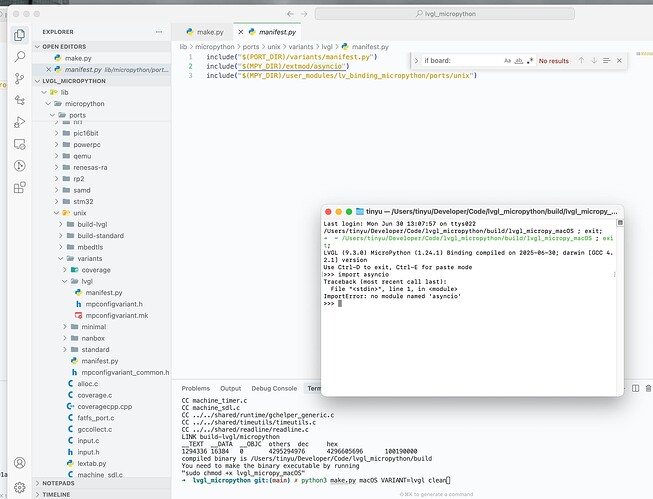Viewport: 653px width, 499px height.
Task: Select 'micropython' in the breadcrumb path
Action: point(215,47)
